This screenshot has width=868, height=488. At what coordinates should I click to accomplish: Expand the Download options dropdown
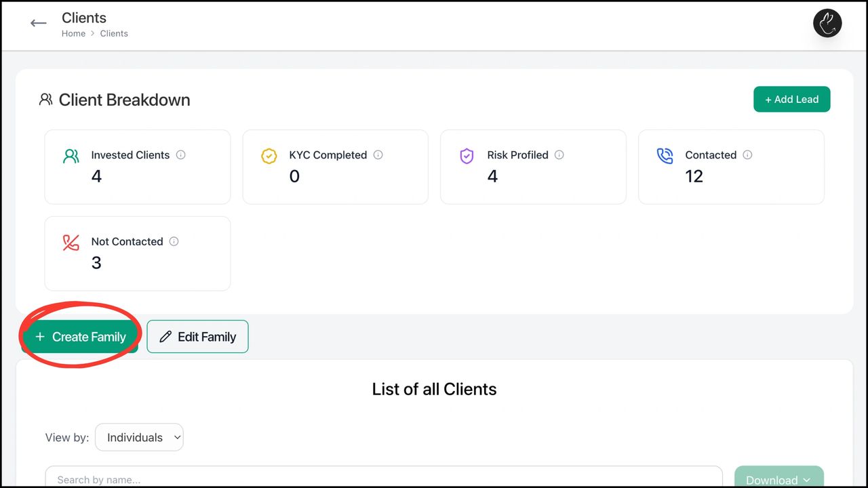pyautogui.click(x=778, y=478)
